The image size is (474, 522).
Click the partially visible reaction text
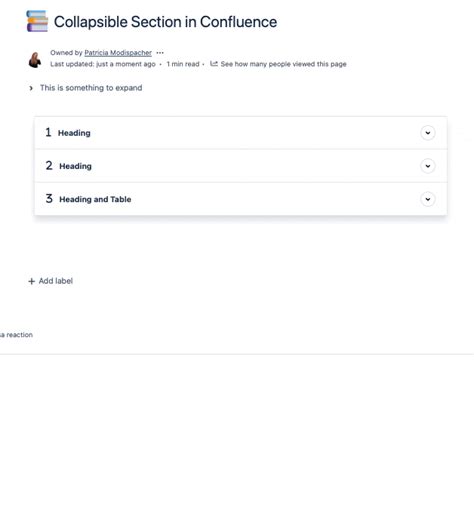click(16, 335)
